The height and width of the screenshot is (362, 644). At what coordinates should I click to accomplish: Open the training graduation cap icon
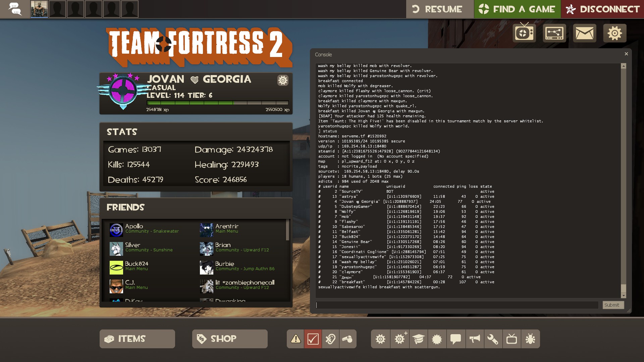[x=418, y=339]
